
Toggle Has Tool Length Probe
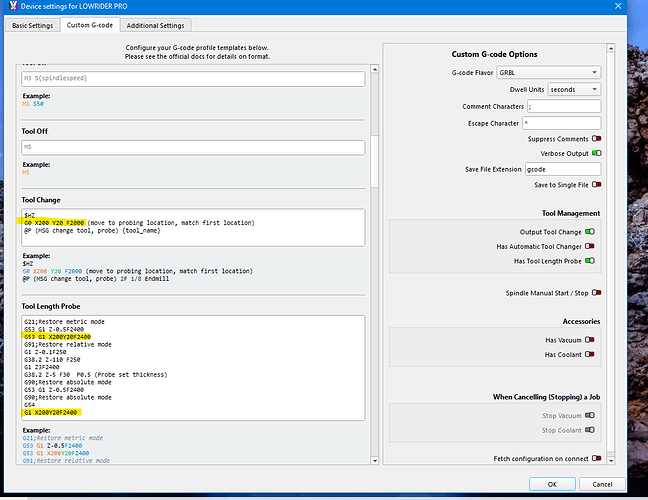[590, 260]
